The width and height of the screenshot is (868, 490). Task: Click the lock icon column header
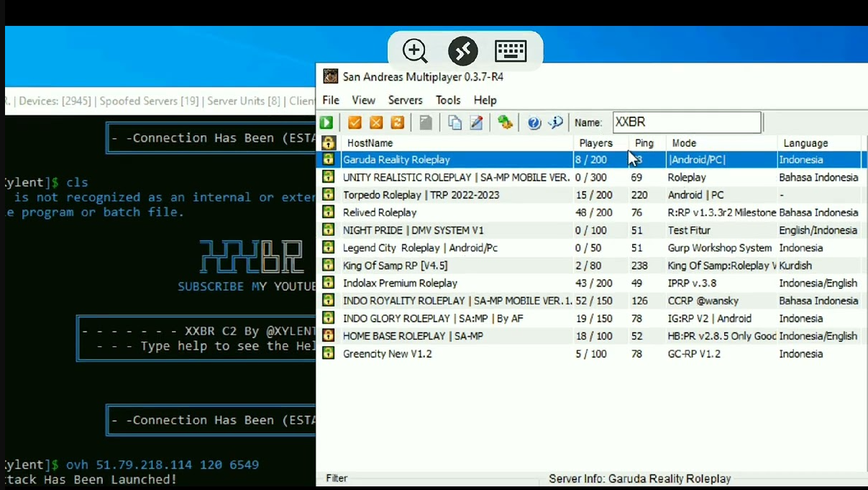[x=329, y=143]
